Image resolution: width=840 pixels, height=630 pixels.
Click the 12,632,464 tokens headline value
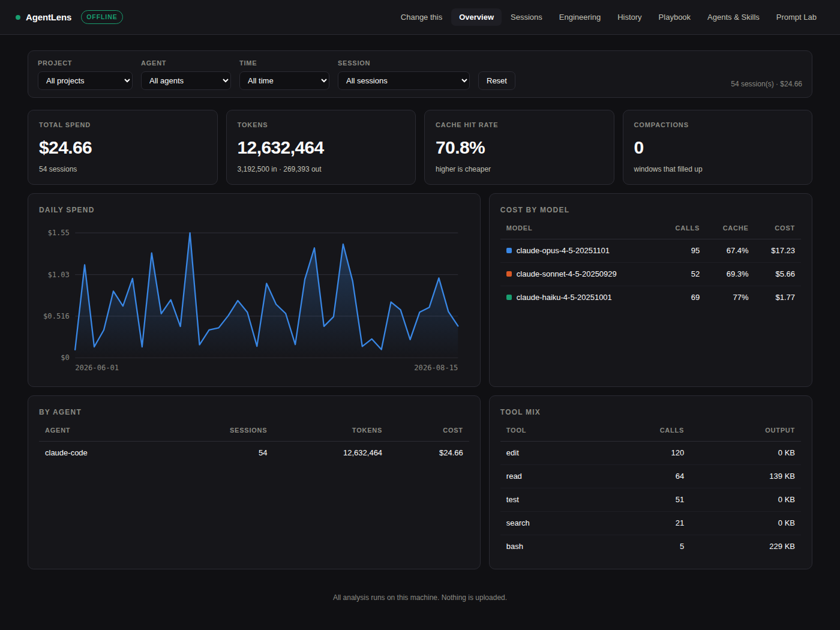(x=281, y=148)
